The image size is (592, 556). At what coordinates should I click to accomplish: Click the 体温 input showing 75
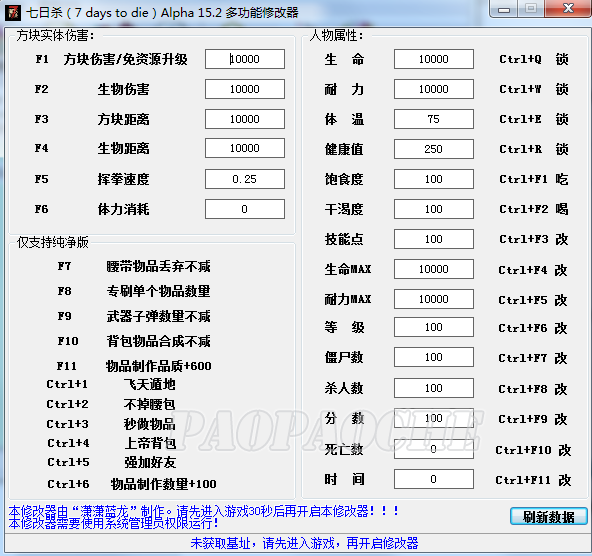coord(434,119)
